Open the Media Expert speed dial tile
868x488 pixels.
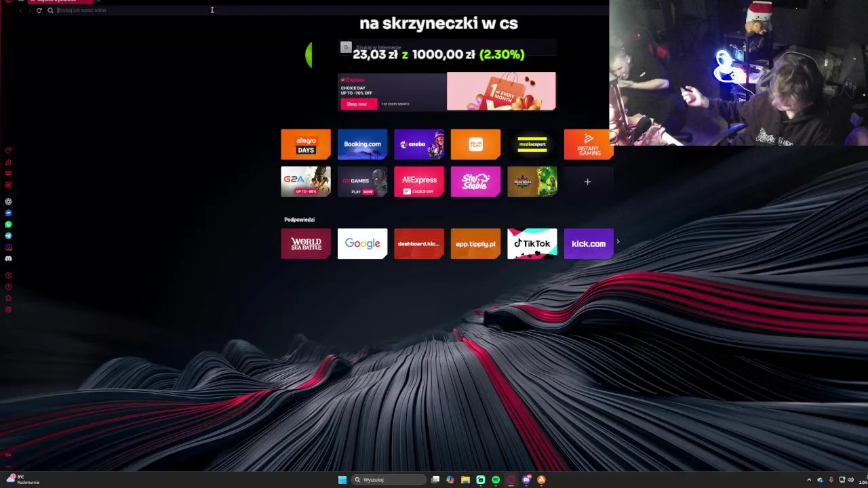pos(532,144)
